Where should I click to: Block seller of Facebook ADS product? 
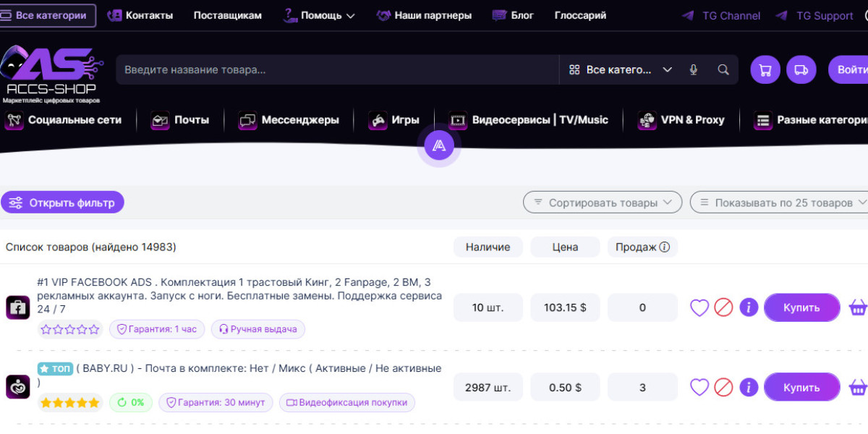(724, 307)
